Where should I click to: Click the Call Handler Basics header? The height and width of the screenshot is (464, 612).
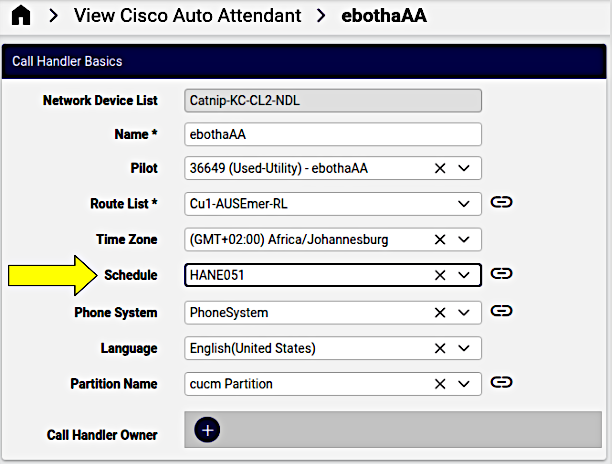[x=304, y=61]
